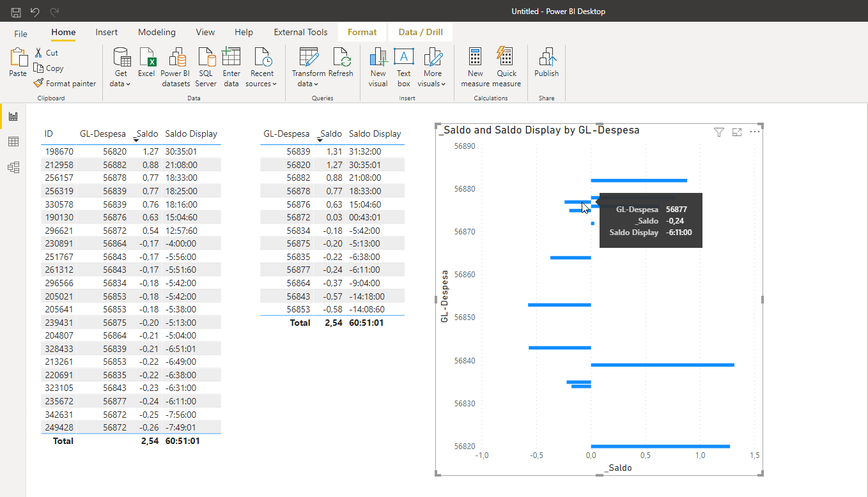868x497 pixels.
Task: Undo the last action in the title bar
Action: coord(35,11)
